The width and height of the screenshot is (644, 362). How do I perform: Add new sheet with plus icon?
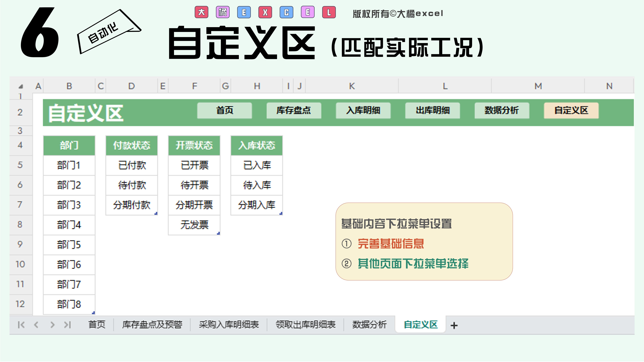(x=454, y=325)
